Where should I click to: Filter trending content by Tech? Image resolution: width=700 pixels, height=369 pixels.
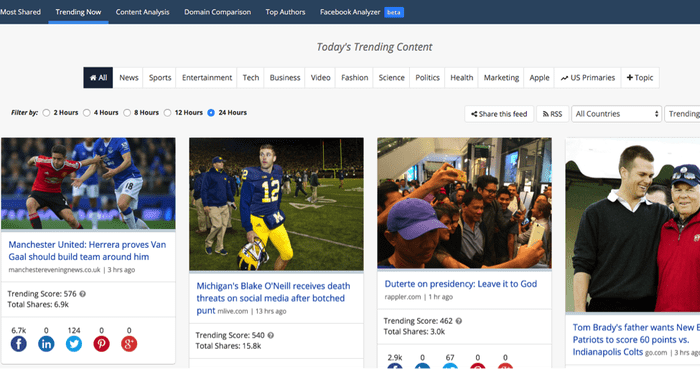(x=250, y=78)
